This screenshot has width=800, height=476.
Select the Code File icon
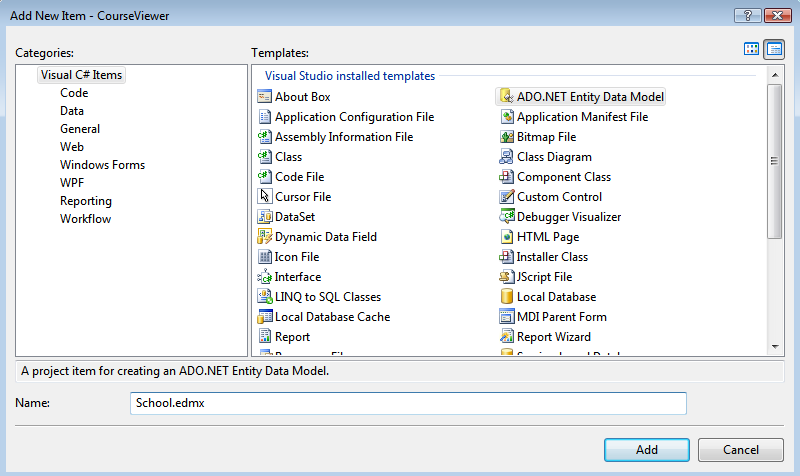tap(264, 177)
